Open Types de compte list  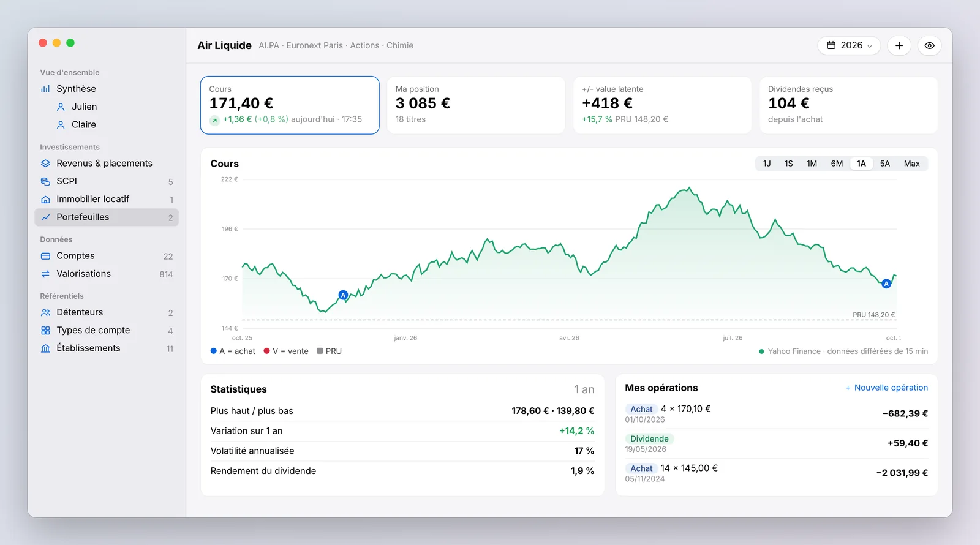[x=107, y=330]
